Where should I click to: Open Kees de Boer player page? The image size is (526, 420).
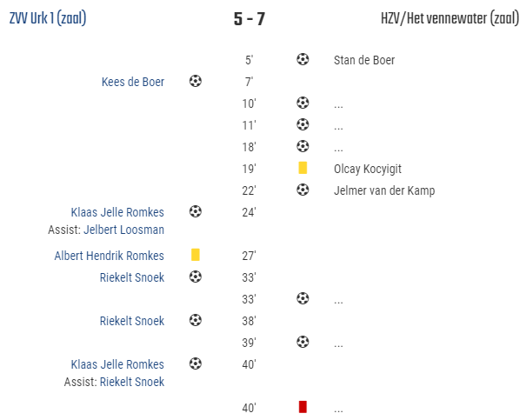(133, 82)
